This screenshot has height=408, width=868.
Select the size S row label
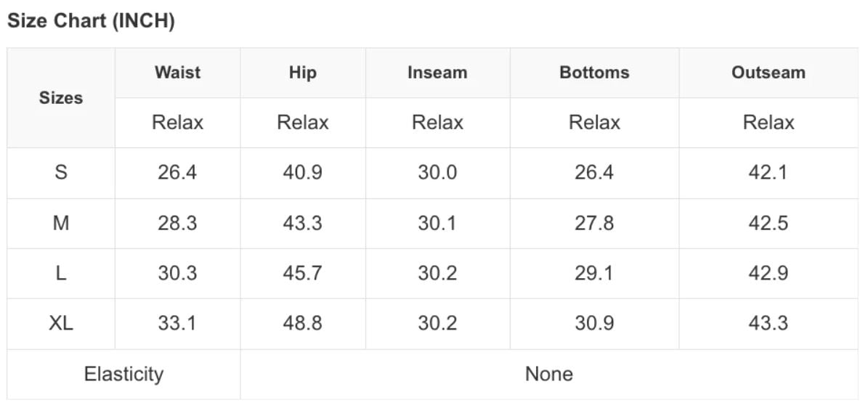(61, 173)
